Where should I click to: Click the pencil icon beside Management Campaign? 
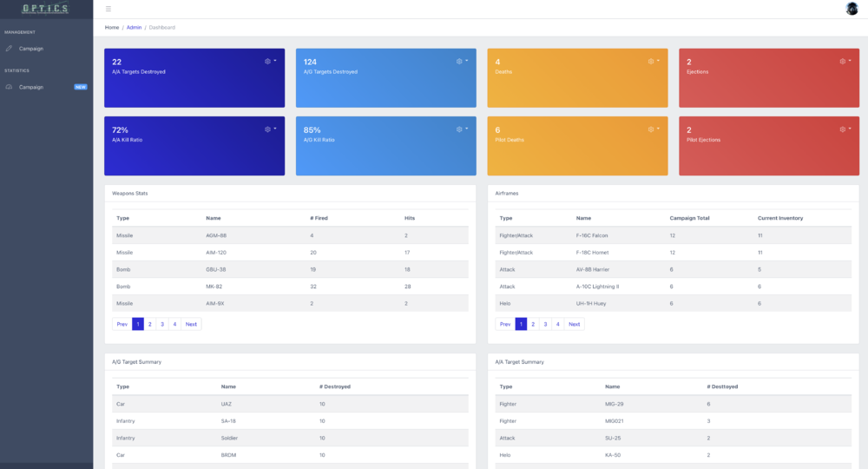click(9, 49)
